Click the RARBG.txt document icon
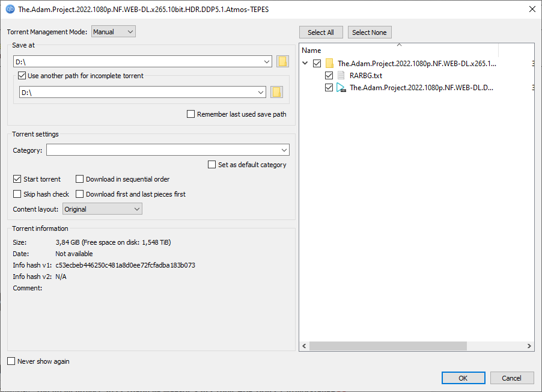 coord(341,75)
